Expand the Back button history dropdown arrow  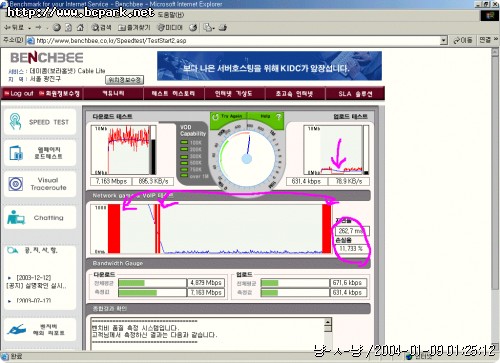click(x=29, y=28)
